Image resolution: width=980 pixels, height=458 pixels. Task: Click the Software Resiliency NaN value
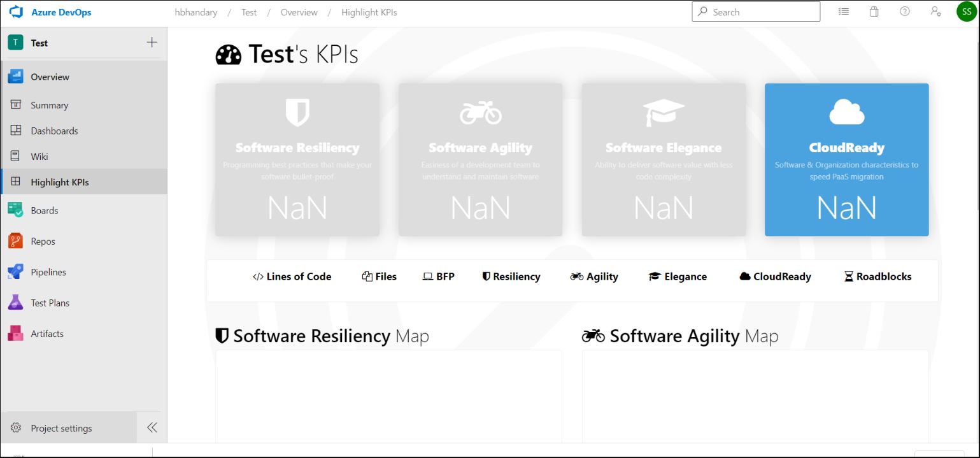pyautogui.click(x=297, y=208)
